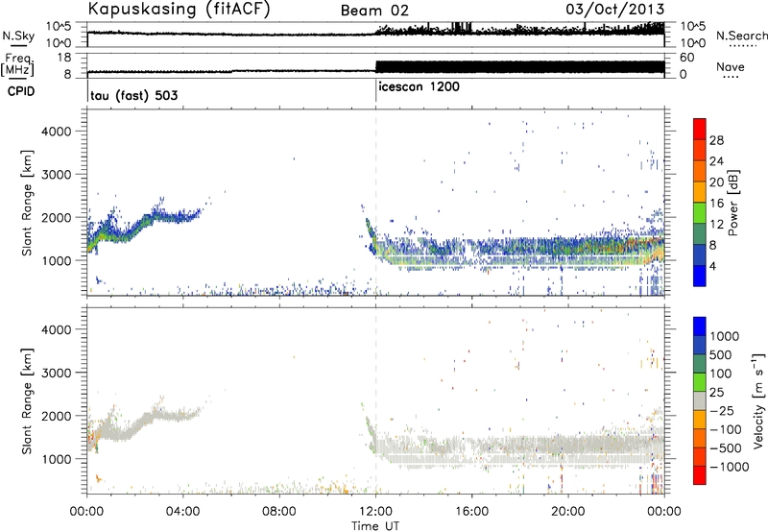Click the 500 tick on the velocity colorbar

(721, 354)
